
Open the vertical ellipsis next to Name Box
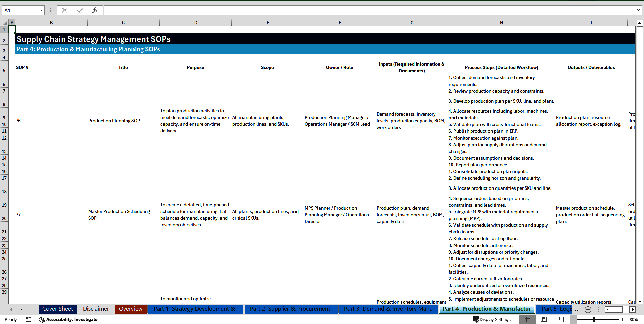tap(51, 10)
